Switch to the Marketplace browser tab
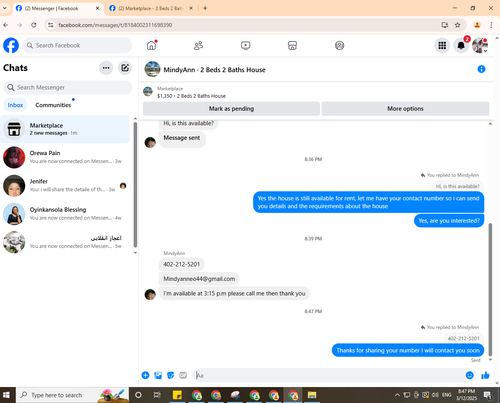 [151, 8]
